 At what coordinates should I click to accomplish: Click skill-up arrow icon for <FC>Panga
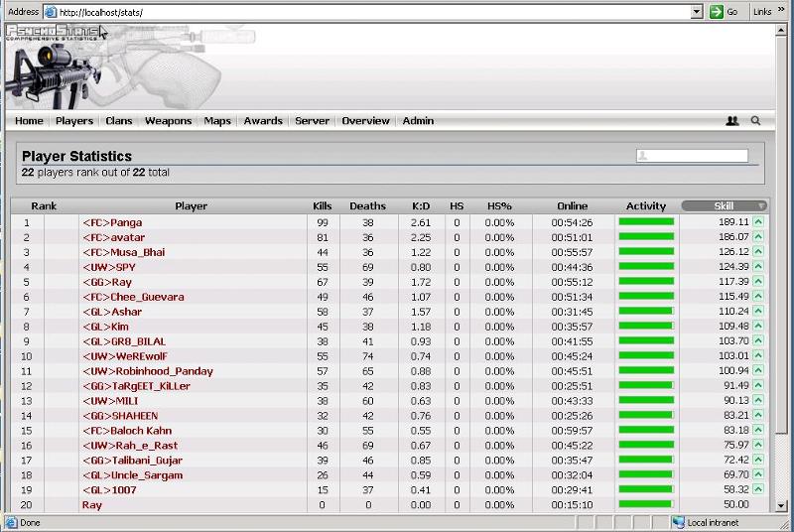click(758, 221)
